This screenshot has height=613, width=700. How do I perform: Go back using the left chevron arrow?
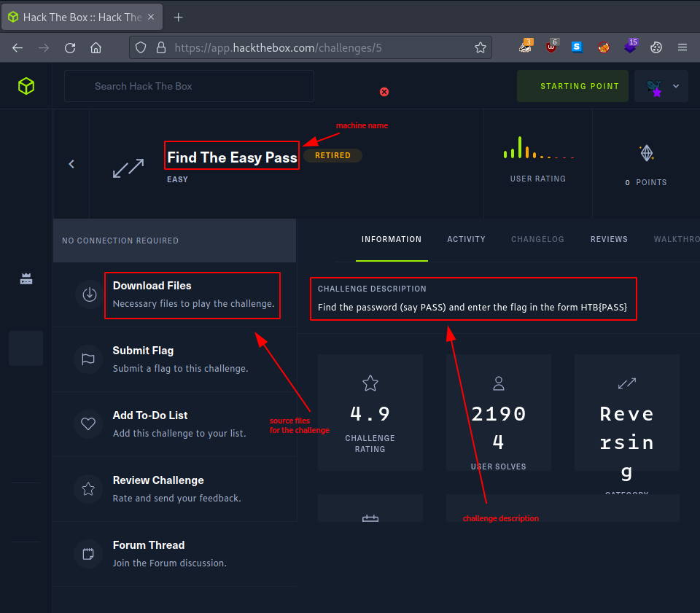click(71, 164)
